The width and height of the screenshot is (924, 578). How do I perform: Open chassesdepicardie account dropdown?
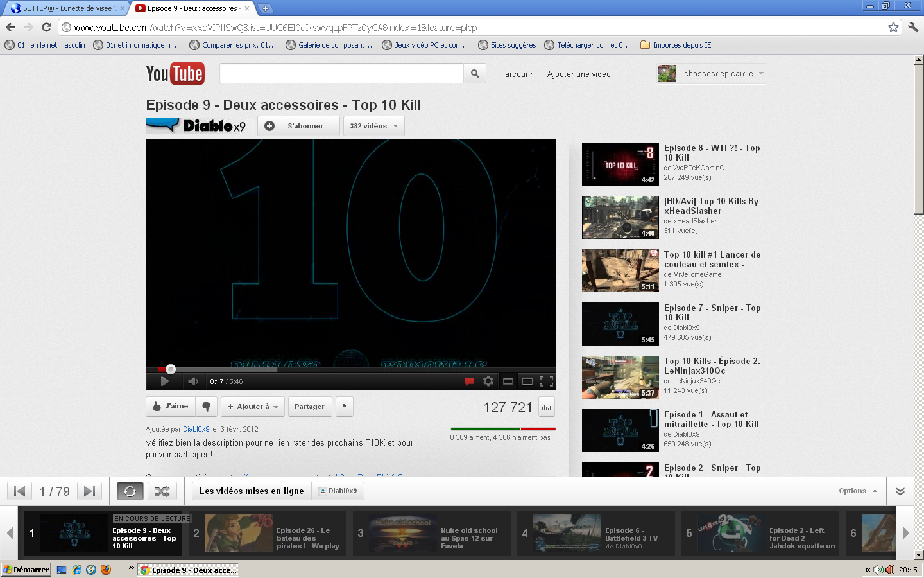(712, 74)
